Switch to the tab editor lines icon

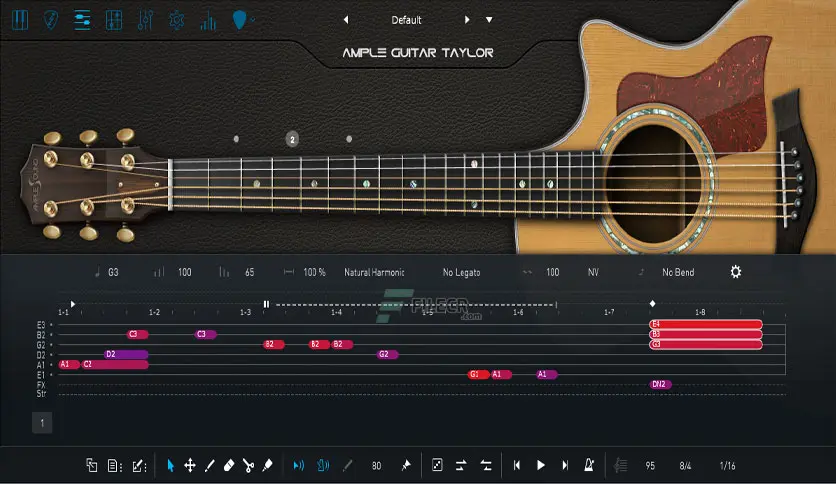coord(82,20)
